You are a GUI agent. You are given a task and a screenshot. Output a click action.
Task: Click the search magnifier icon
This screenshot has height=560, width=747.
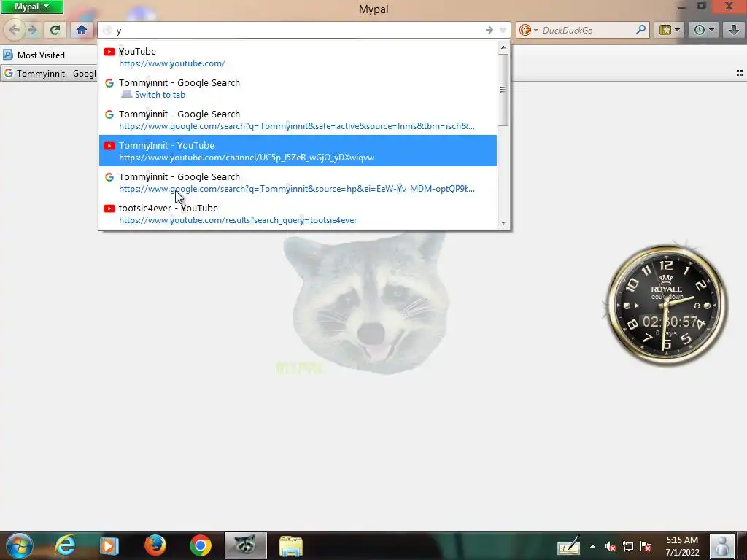[x=640, y=30]
